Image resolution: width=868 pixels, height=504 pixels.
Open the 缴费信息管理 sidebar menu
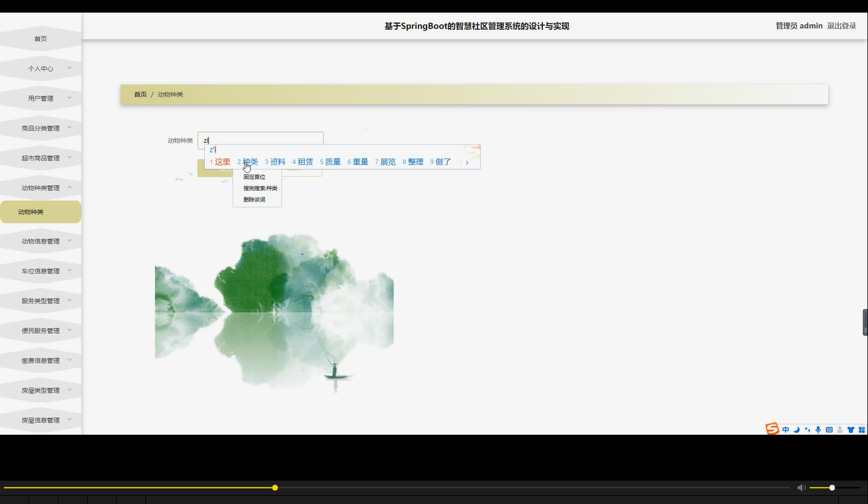[41, 360]
